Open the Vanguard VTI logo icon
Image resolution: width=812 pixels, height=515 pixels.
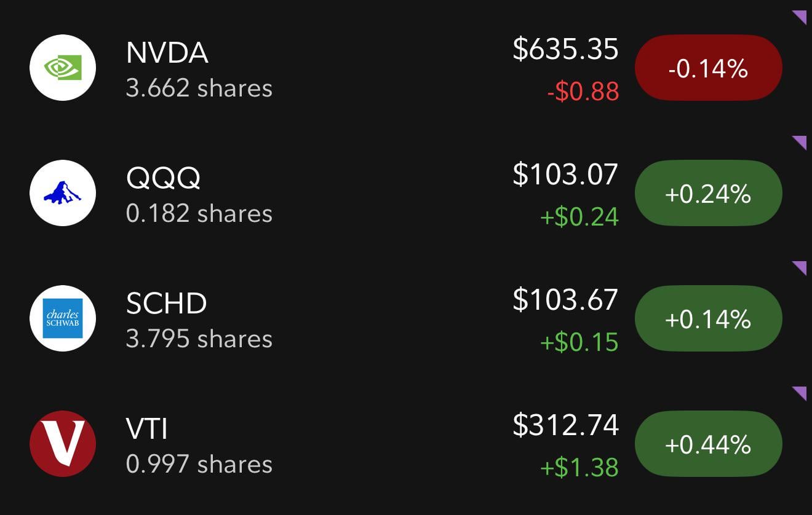62,444
